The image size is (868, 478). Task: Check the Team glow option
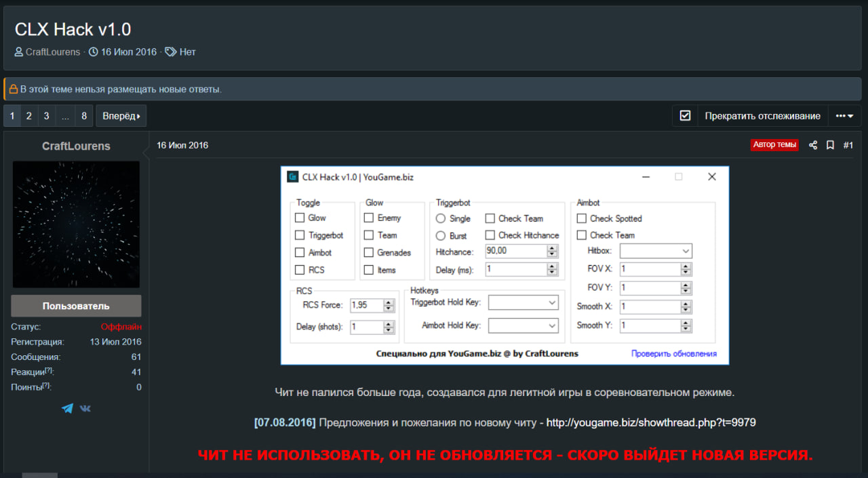369,235
